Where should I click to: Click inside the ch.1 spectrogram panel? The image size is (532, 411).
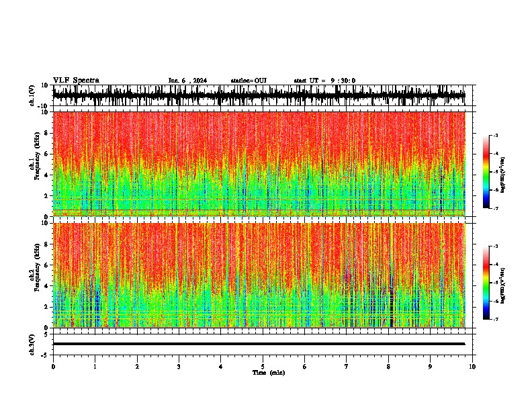click(259, 164)
